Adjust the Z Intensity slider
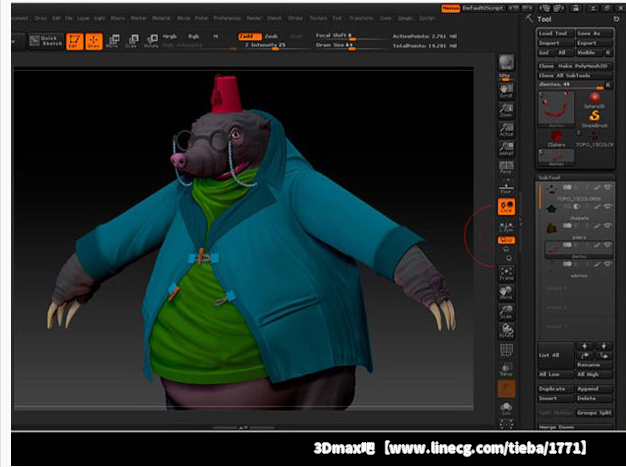626x467 pixels. pyautogui.click(x=273, y=46)
